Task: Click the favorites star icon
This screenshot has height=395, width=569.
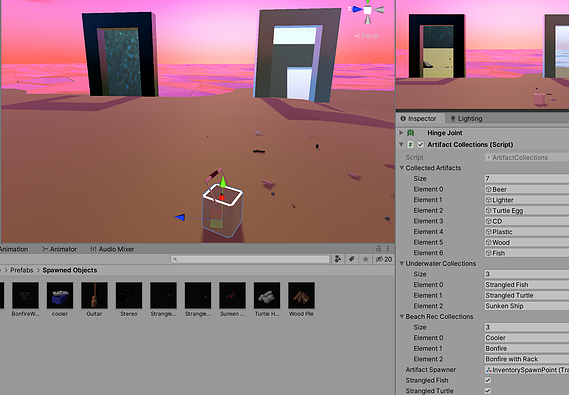Action: click(x=365, y=259)
